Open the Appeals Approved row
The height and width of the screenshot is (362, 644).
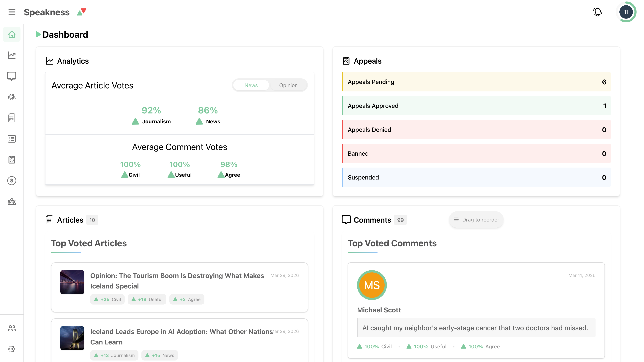[476, 106]
